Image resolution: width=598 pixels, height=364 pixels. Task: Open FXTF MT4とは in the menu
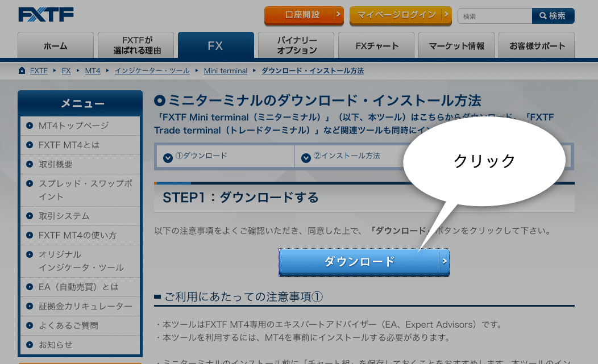80,145
